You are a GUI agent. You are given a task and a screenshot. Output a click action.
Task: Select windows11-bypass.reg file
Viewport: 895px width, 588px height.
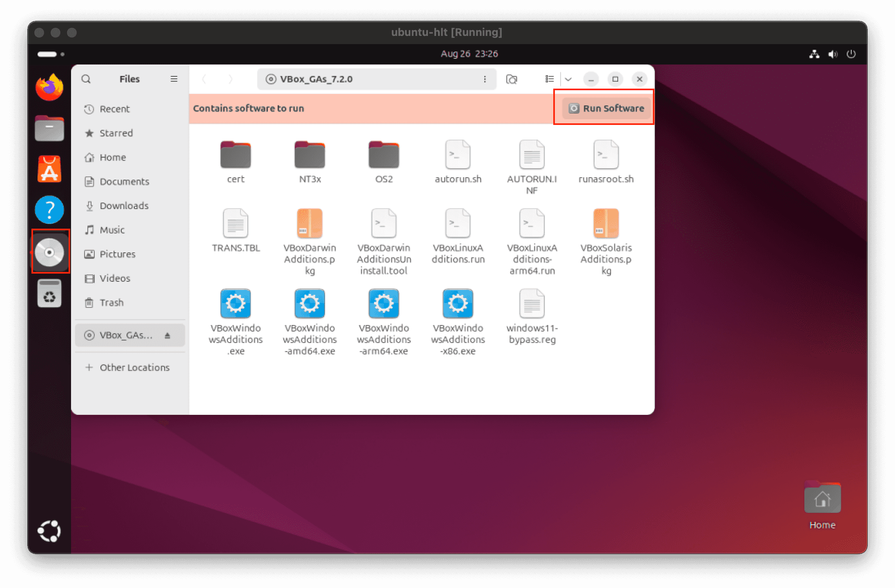click(532, 316)
